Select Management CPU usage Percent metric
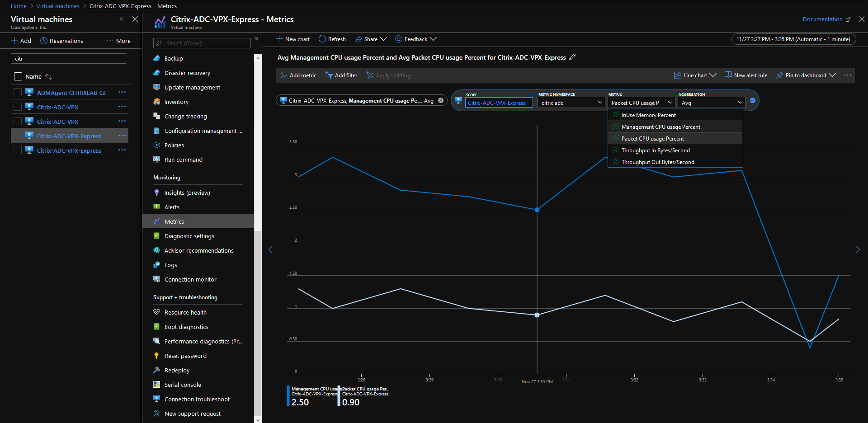The height and width of the screenshot is (423, 868). click(x=675, y=127)
